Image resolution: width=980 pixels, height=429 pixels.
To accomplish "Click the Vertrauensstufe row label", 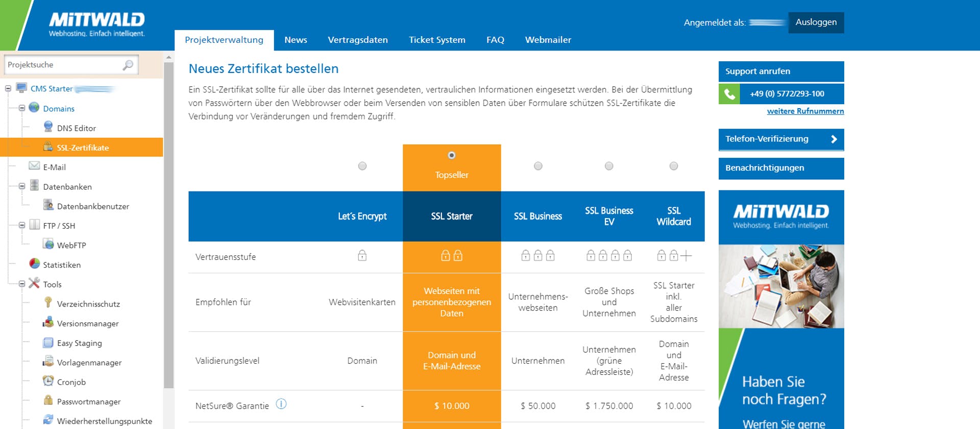I will (226, 257).
